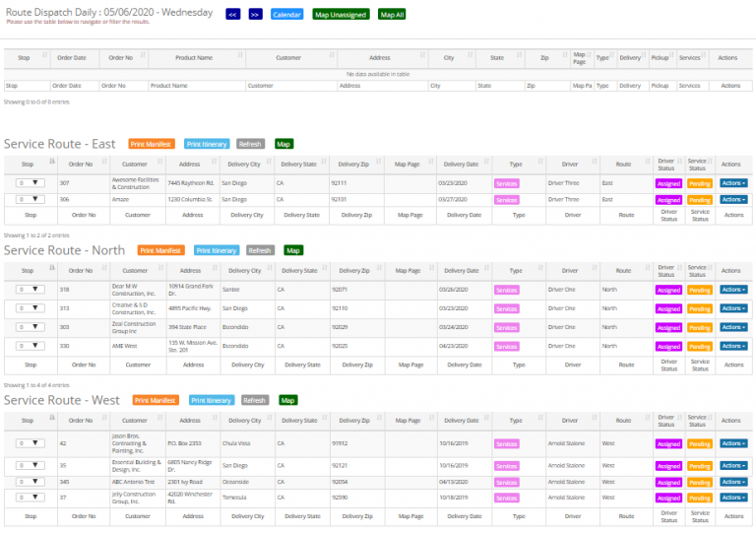Print Manifest for Service Route East
The height and width of the screenshot is (533, 756).
point(151,144)
